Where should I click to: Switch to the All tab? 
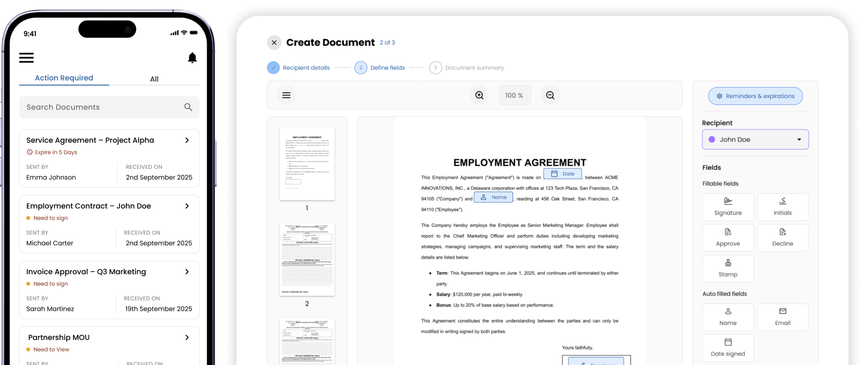click(x=154, y=79)
